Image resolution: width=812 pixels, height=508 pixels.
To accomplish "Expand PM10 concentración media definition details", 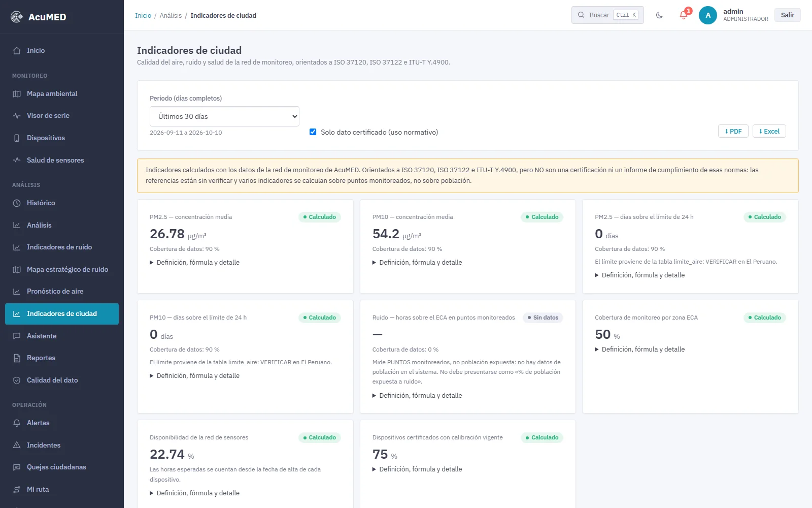I will coord(417,263).
